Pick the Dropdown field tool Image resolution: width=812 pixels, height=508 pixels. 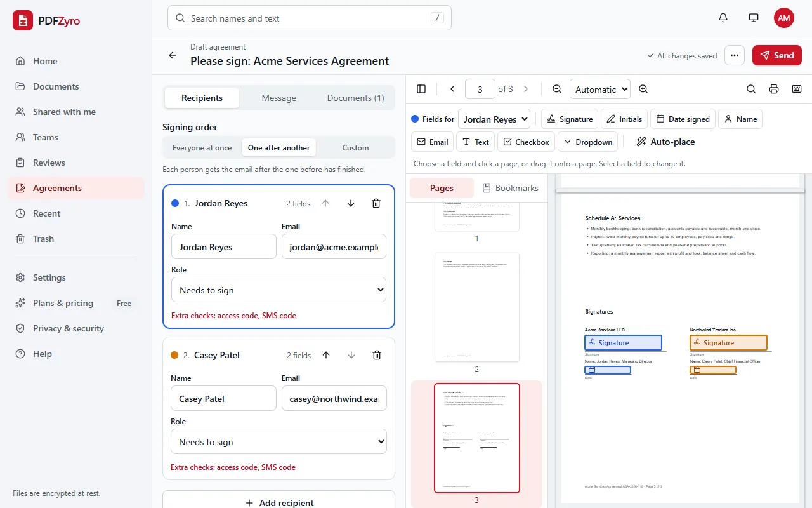pyautogui.click(x=588, y=142)
